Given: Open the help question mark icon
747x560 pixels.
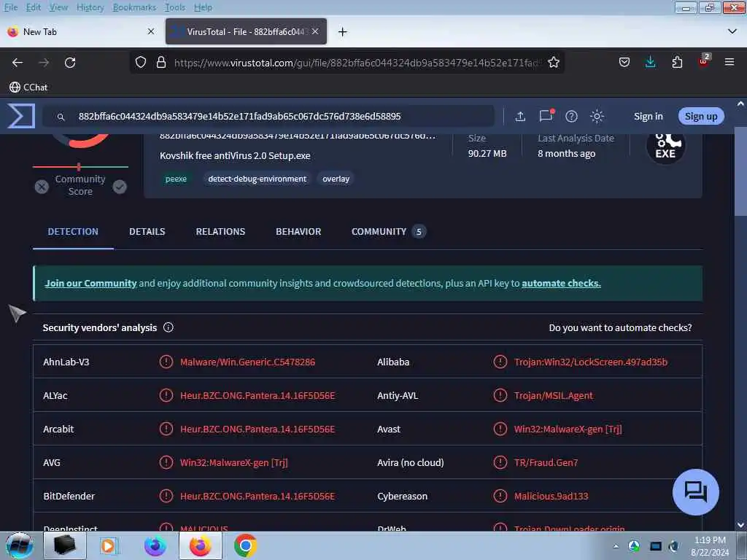Looking at the screenshot, I should click(x=571, y=116).
